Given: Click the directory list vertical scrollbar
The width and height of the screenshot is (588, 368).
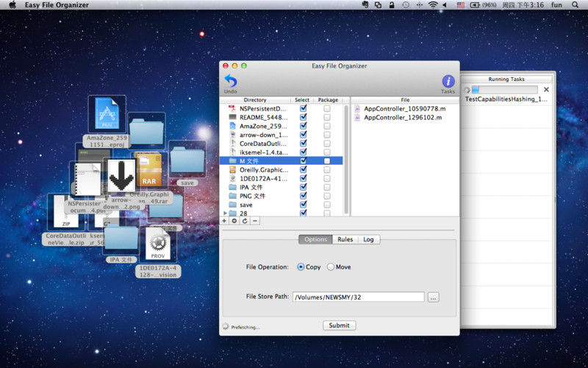Looking at the screenshot, I should (346, 160).
